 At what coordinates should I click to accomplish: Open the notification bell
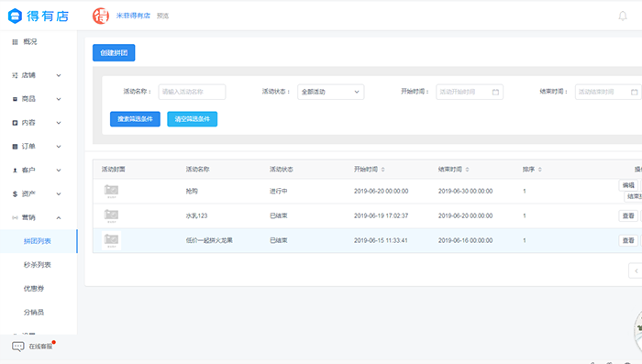[x=623, y=16]
